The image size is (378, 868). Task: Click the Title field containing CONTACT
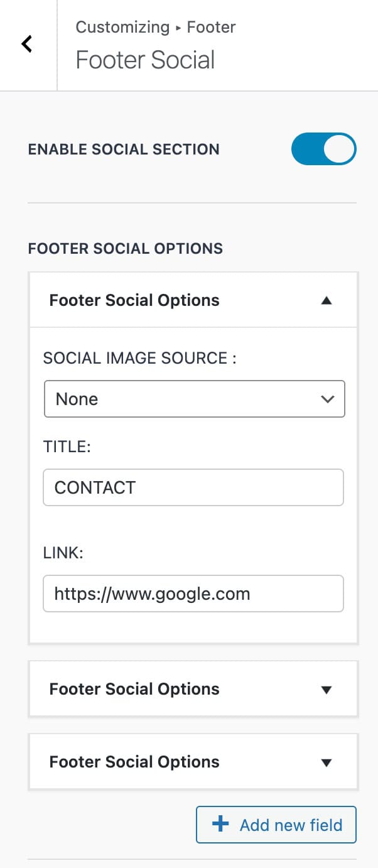click(193, 487)
